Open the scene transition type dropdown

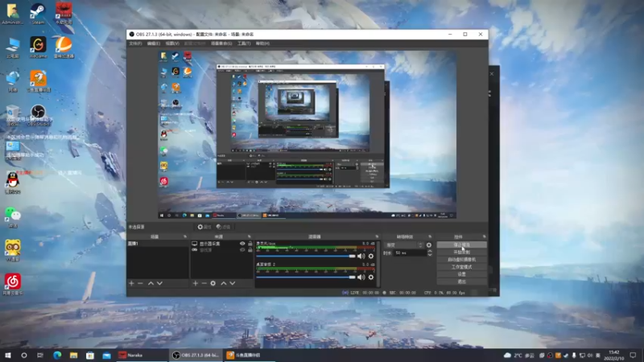[404, 245]
